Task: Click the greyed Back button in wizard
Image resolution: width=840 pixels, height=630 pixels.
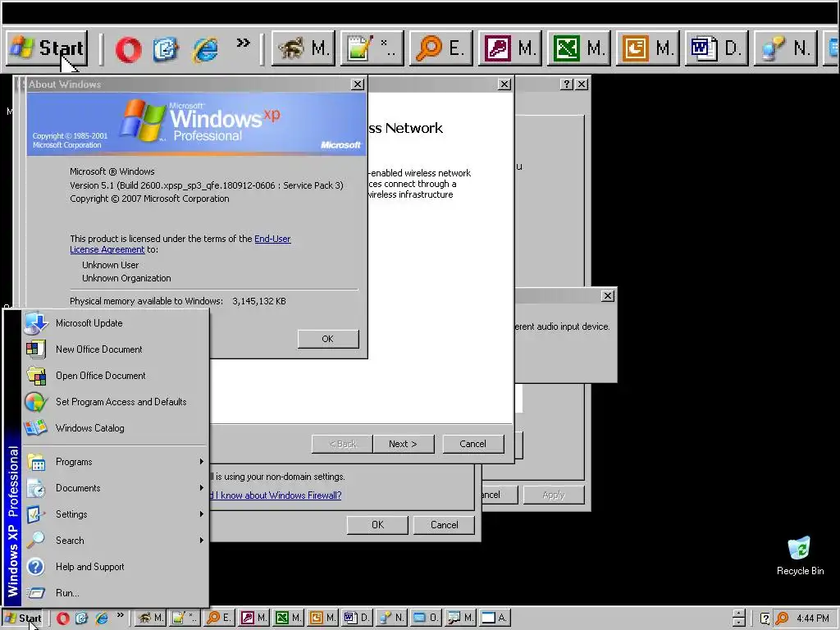Action: pyautogui.click(x=343, y=444)
